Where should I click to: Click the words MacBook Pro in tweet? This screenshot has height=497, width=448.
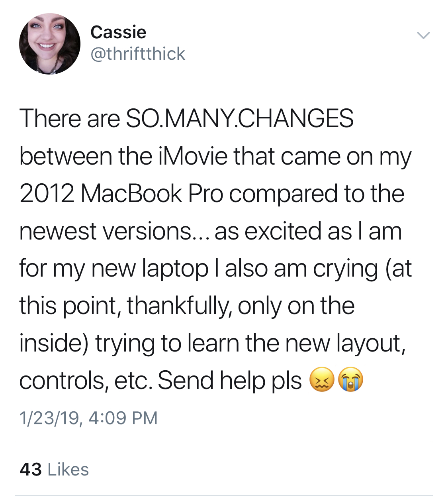152,193
